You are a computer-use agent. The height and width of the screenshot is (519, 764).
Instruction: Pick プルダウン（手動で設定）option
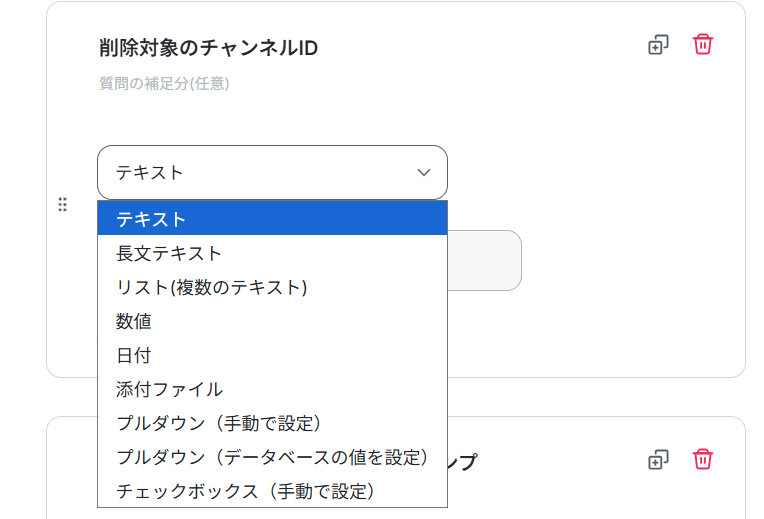tap(272, 423)
